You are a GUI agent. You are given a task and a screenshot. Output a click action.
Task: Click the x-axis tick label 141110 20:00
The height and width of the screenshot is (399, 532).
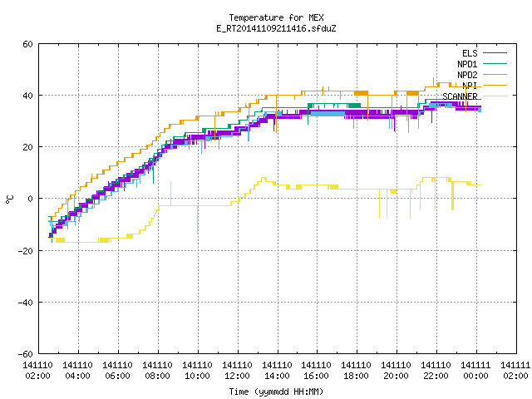tap(396, 371)
